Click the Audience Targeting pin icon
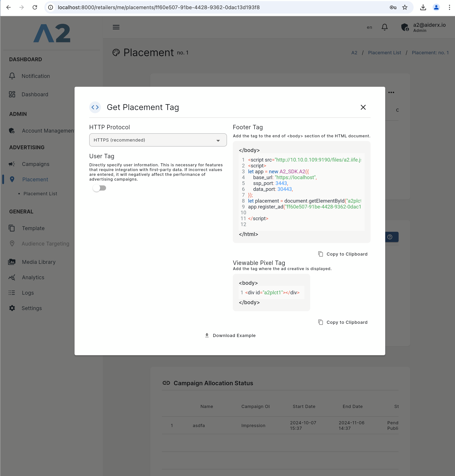 [x=12, y=244]
